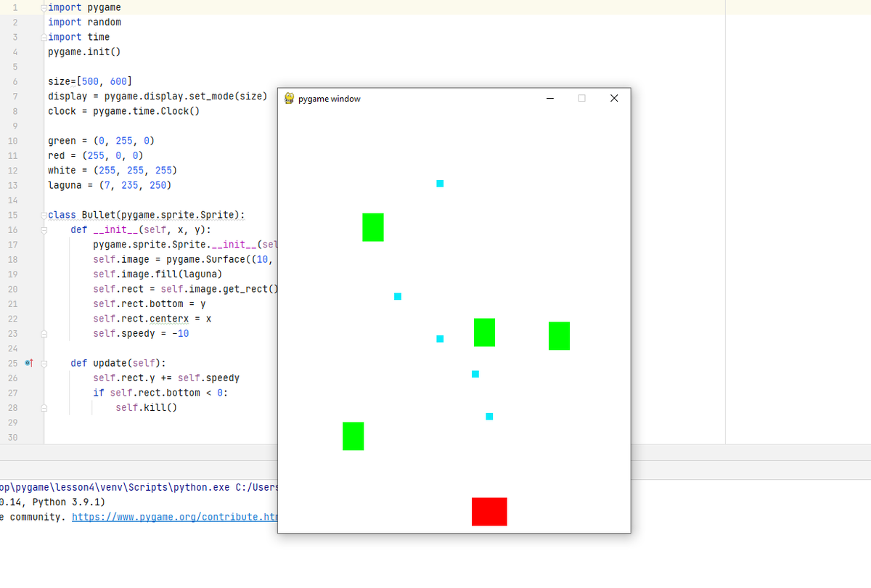
Task: Open the pygame.org contribute link in the console
Action: pyautogui.click(x=174, y=517)
